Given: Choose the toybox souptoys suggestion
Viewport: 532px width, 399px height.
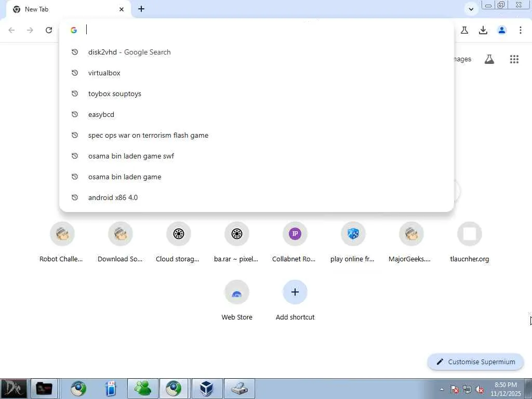Looking at the screenshot, I should click(256, 94).
